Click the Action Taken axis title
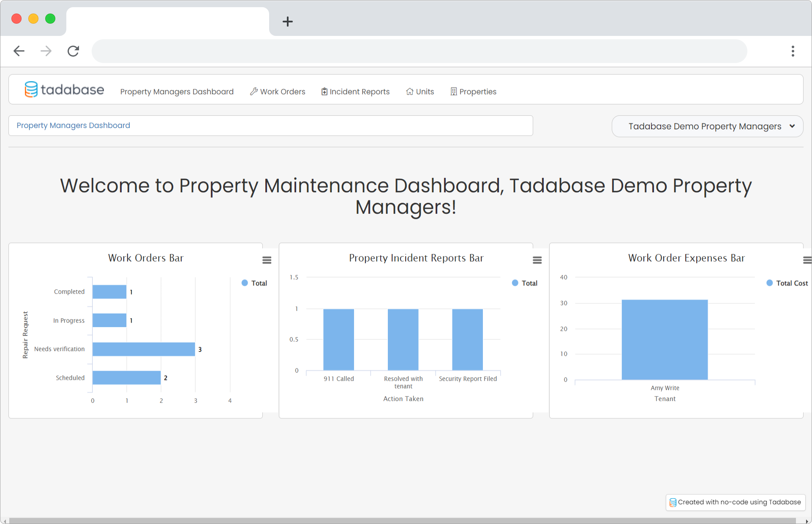 403,399
